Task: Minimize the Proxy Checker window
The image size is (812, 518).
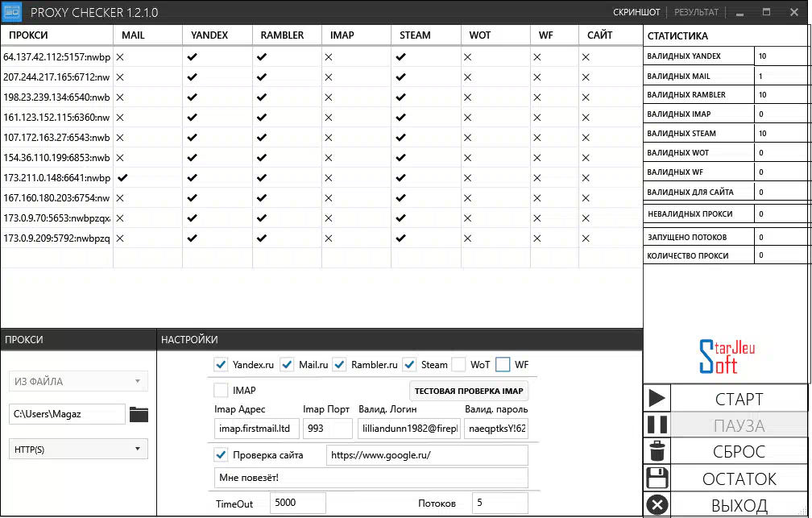Action: pos(739,12)
